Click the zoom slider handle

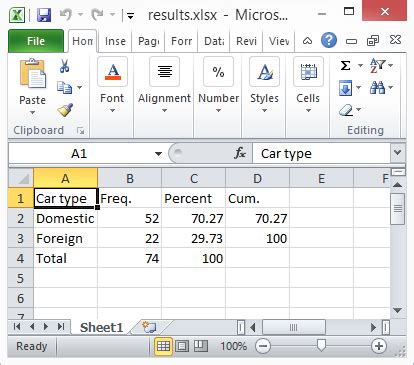point(321,345)
